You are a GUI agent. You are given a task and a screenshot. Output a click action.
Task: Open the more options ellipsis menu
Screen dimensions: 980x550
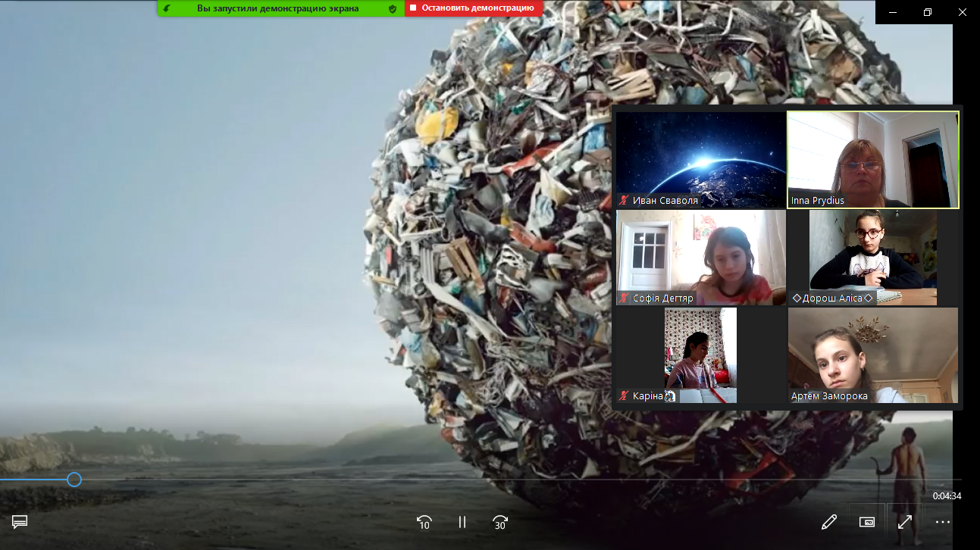point(942,521)
